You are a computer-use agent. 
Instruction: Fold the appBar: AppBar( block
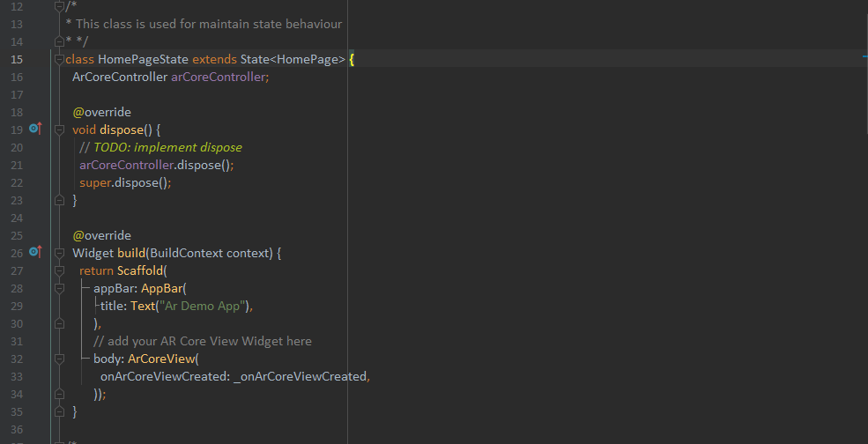[59, 288]
